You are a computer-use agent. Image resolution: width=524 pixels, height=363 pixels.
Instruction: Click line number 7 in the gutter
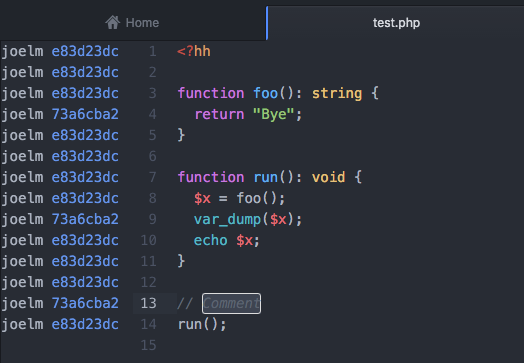tap(152, 177)
